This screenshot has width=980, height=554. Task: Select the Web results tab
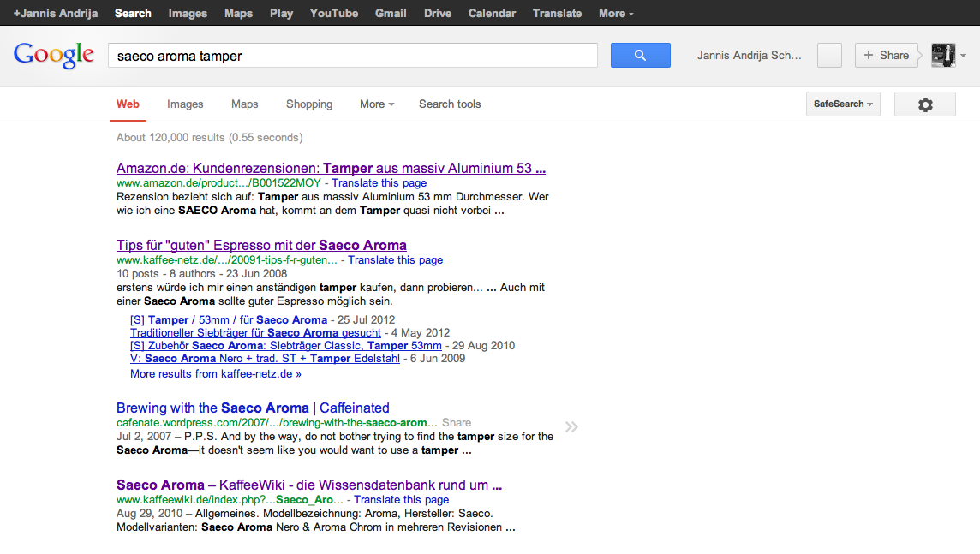(x=128, y=104)
